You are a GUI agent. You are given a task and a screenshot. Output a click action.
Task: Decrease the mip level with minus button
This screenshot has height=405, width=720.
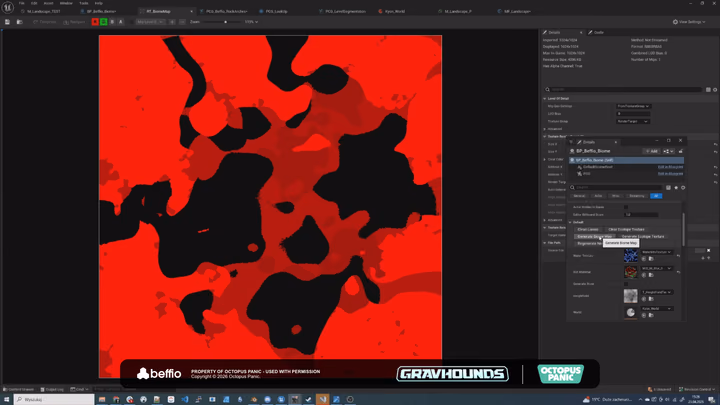182,22
